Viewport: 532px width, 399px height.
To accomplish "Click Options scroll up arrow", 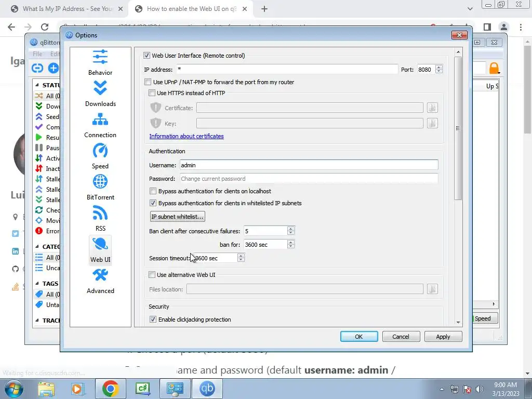I will click(x=458, y=52).
